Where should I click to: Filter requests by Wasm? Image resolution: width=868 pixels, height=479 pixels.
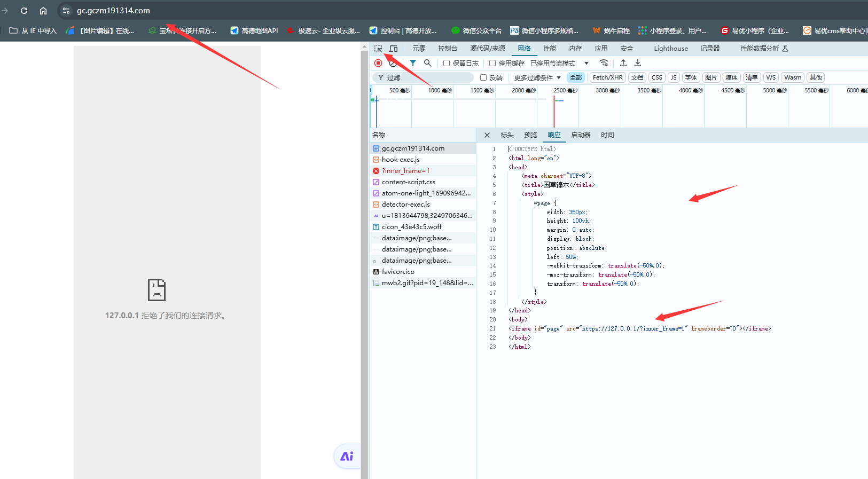[x=793, y=77]
